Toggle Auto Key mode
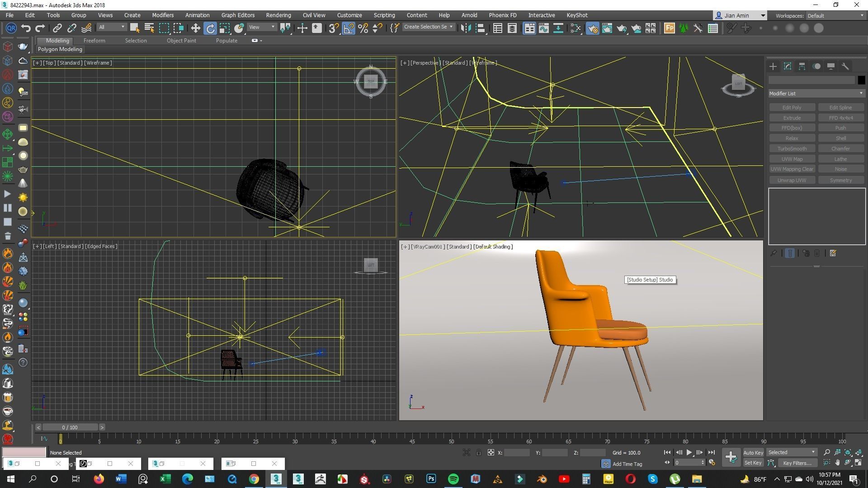The width and height of the screenshot is (868, 488). [x=753, y=452]
